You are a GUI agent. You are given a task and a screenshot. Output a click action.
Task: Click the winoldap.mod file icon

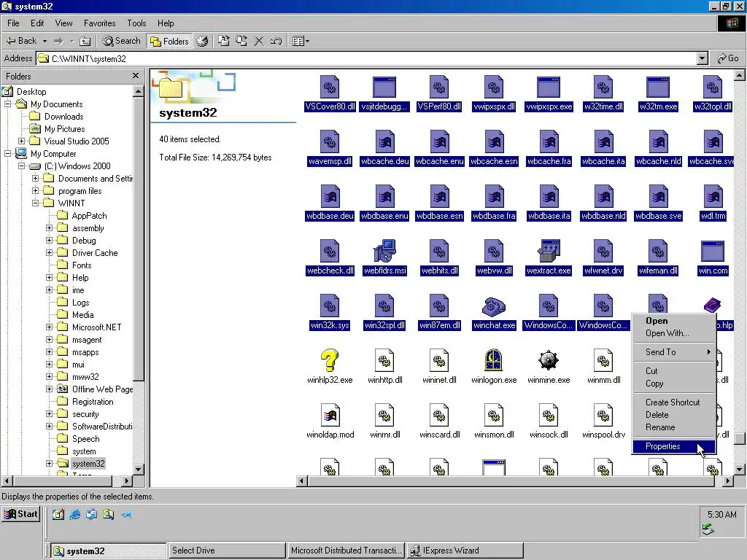[x=330, y=415]
